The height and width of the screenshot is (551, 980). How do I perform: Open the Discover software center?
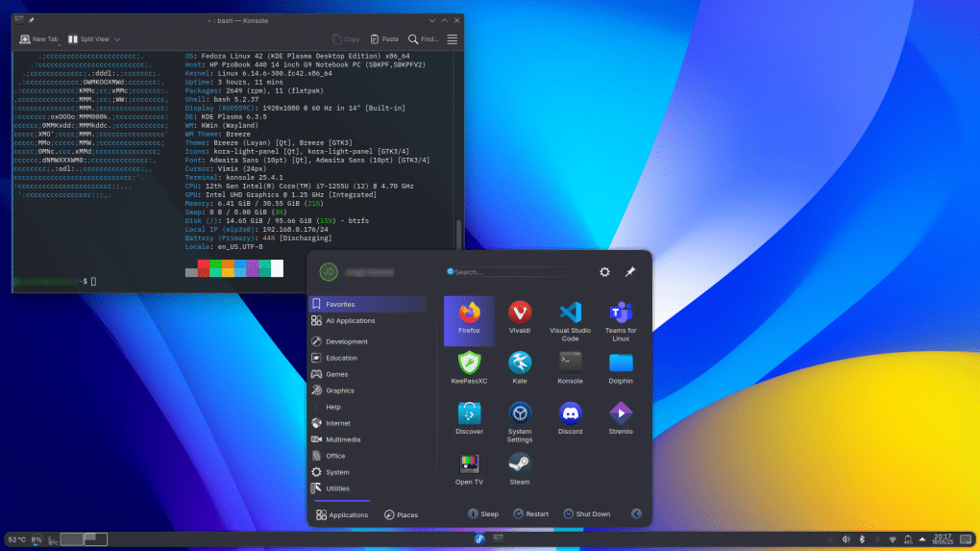(x=469, y=418)
